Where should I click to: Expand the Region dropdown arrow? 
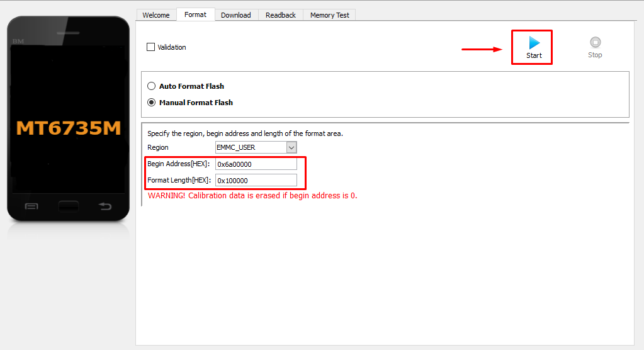coord(291,147)
